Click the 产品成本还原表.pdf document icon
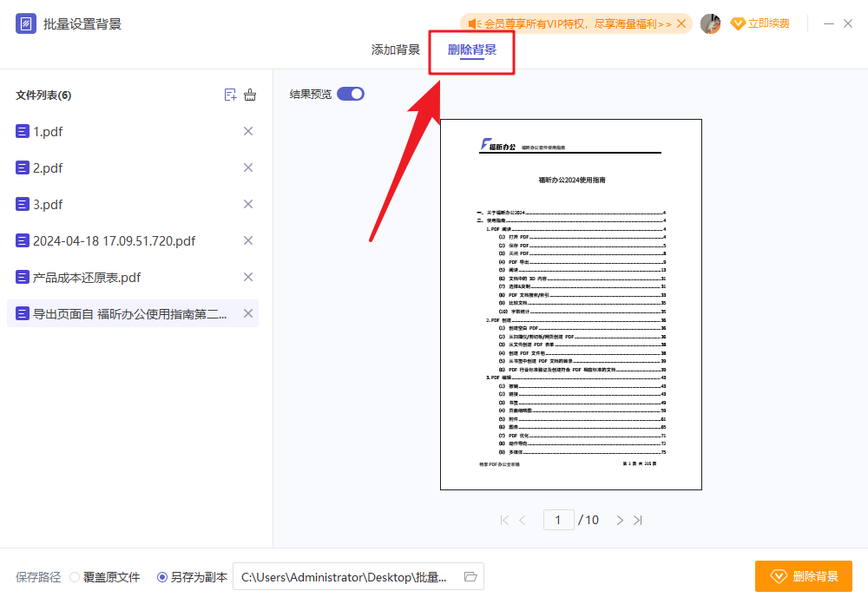The width and height of the screenshot is (868, 604). (23, 278)
